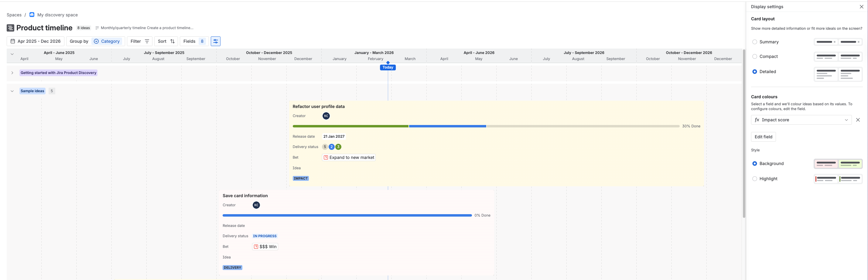Click the timeline vertical scrollbar
Image resolution: width=868 pixels, height=280 pixels.
click(744, 134)
